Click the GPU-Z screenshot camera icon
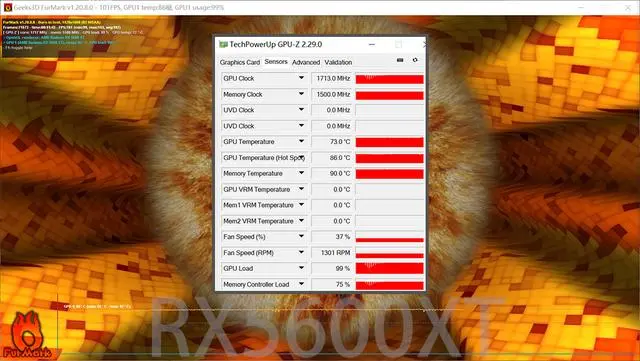 (x=400, y=60)
